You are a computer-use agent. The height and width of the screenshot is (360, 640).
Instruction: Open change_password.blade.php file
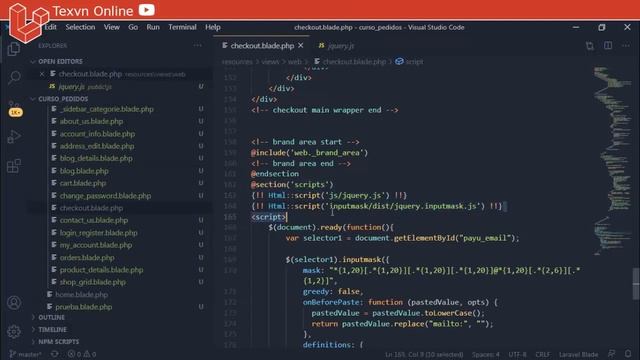coord(105,196)
